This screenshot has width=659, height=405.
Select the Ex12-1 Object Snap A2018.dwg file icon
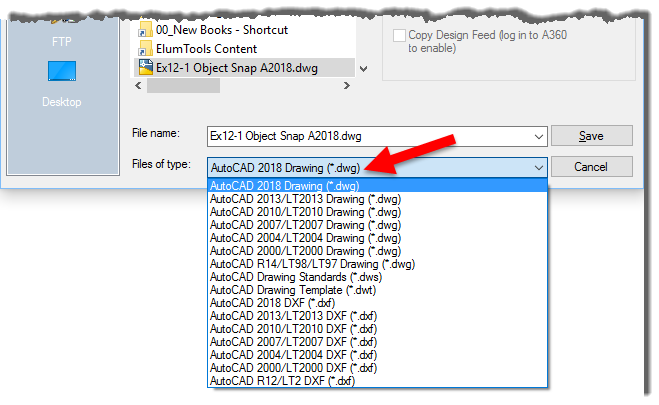coord(145,68)
